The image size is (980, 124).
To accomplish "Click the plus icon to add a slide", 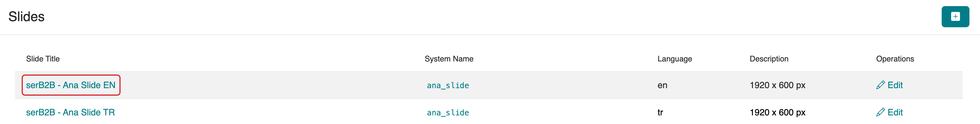I will [x=955, y=17].
